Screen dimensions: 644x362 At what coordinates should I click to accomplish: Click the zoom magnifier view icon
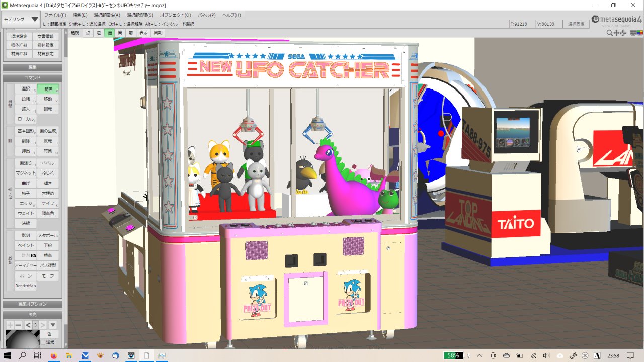coord(610,33)
